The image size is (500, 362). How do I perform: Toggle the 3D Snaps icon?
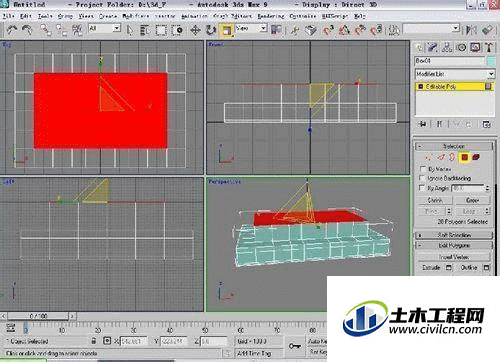(328, 30)
